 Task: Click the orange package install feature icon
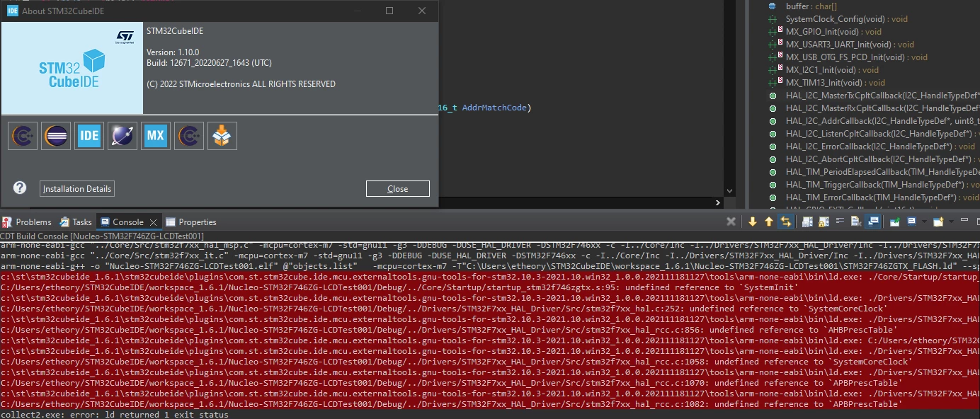point(222,135)
